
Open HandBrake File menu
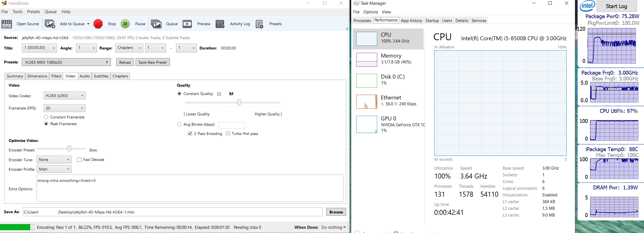(5, 12)
